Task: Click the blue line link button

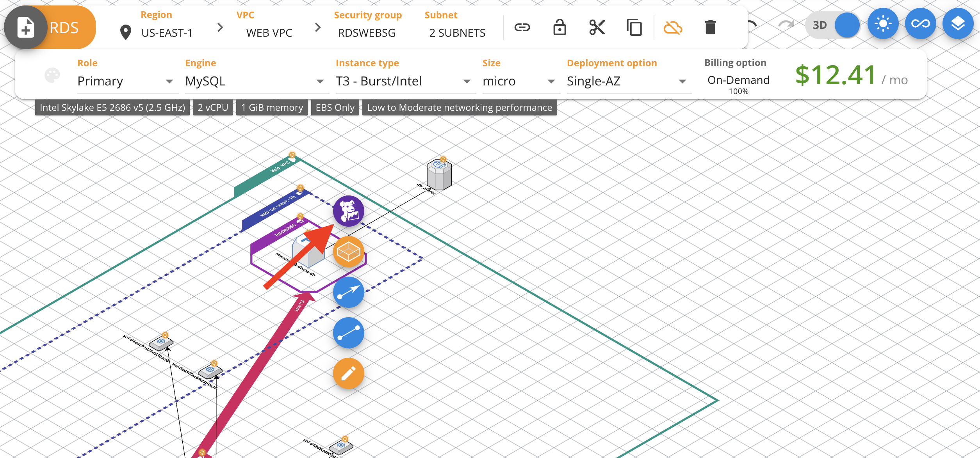Action: point(348,333)
